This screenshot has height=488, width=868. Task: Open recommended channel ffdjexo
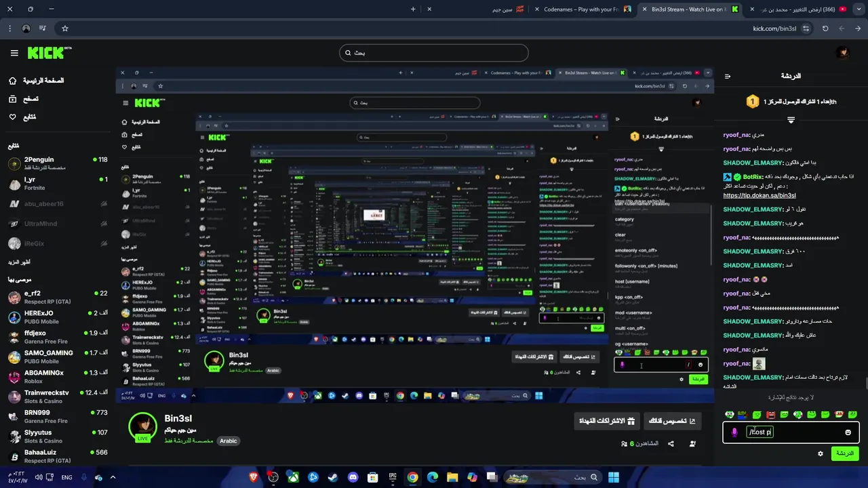point(57,337)
